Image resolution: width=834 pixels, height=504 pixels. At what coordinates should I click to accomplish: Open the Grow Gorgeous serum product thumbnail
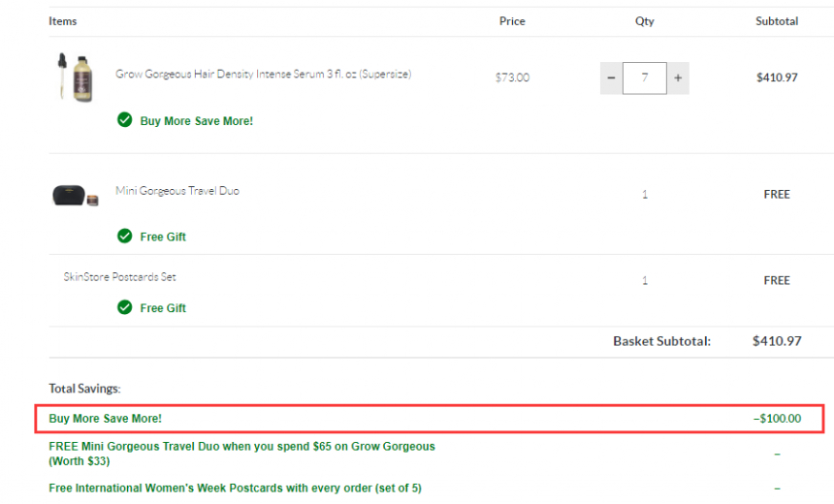click(x=75, y=78)
